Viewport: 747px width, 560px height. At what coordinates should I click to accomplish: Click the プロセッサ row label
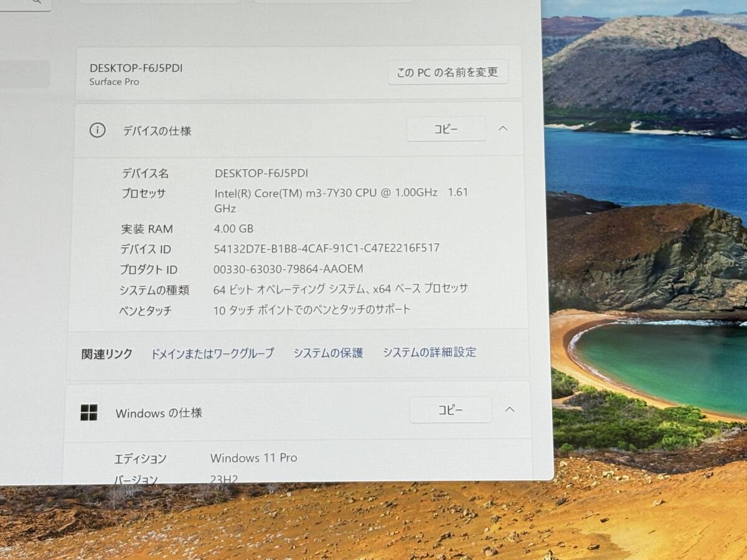click(144, 194)
